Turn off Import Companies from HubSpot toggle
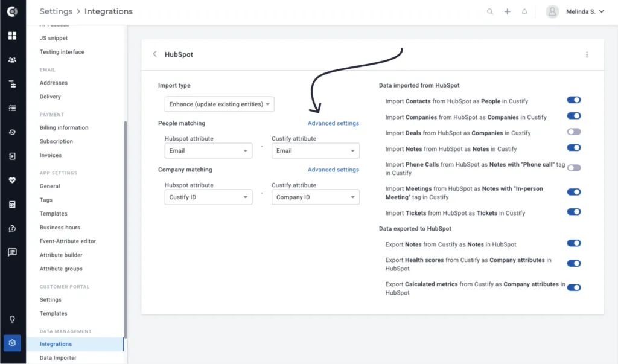The width and height of the screenshot is (618, 364). pos(574,116)
